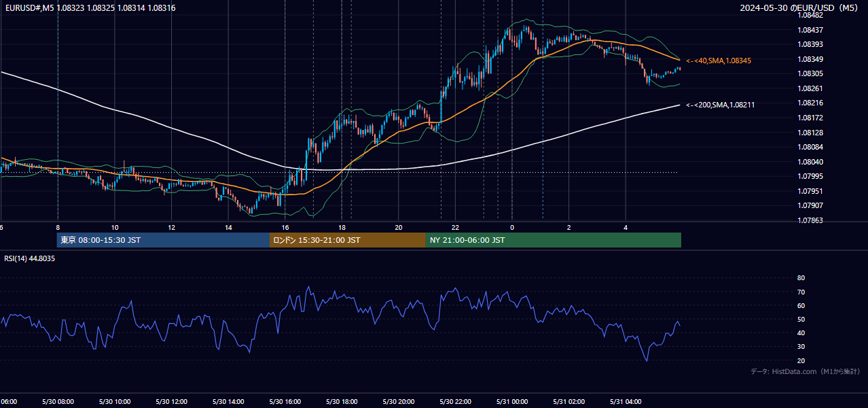Select the 5/30 22:00 time label

coord(455,402)
